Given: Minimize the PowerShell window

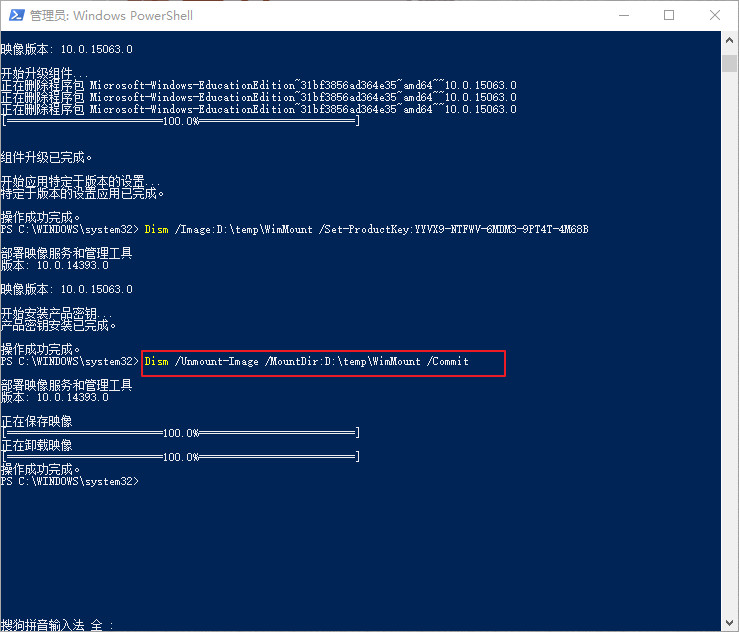Looking at the screenshot, I should click(624, 15).
